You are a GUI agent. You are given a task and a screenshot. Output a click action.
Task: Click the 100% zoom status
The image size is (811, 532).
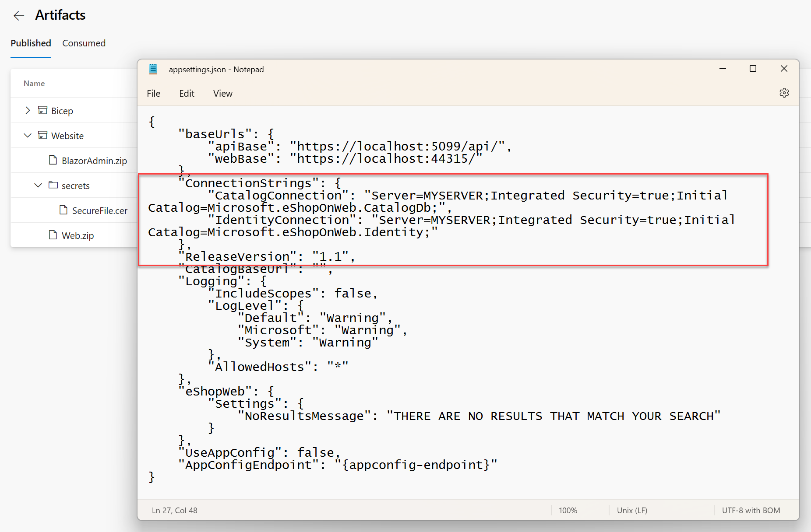(568, 510)
